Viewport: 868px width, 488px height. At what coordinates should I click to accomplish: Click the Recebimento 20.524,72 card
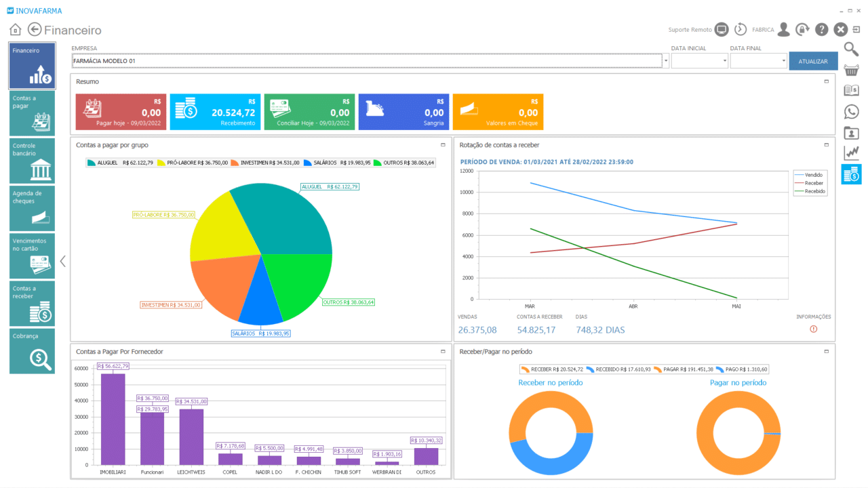coord(214,112)
